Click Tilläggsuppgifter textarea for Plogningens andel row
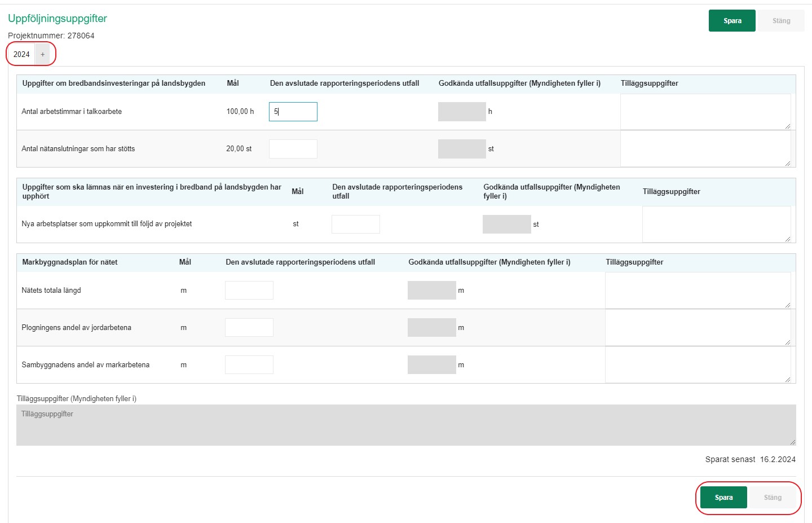Screen dimensions: 812x523 coord(698,327)
